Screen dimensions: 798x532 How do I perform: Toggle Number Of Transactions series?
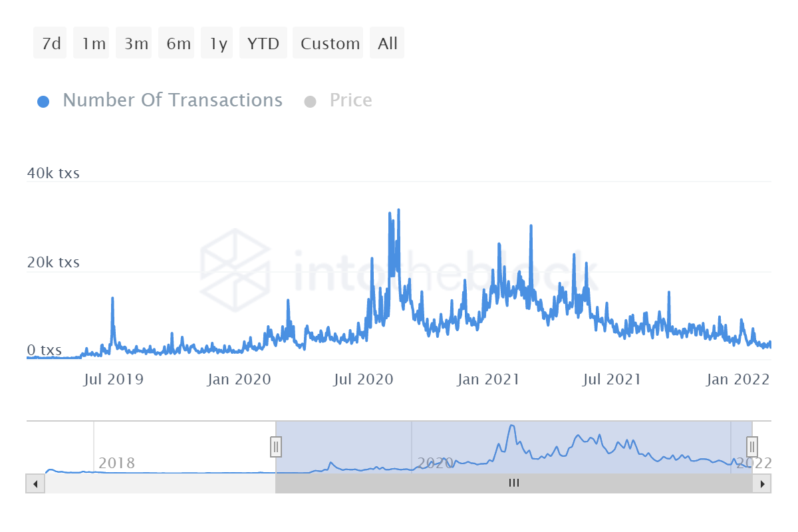(172, 100)
